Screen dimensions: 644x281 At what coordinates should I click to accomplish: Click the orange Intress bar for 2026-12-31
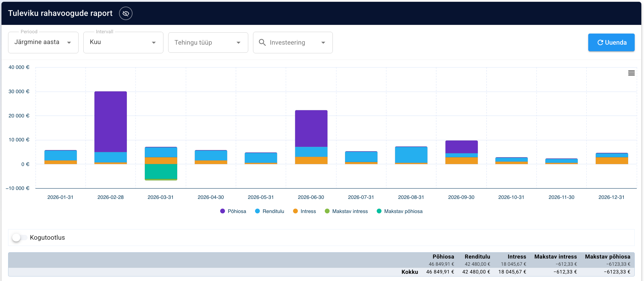(x=612, y=161)
